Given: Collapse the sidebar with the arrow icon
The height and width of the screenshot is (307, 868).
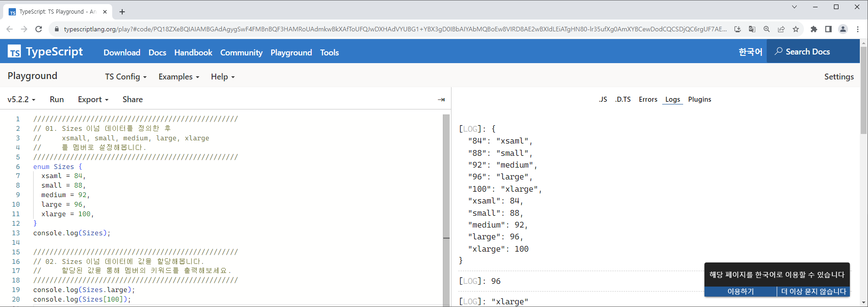Looking at the screenshot, I should point(441,99).
